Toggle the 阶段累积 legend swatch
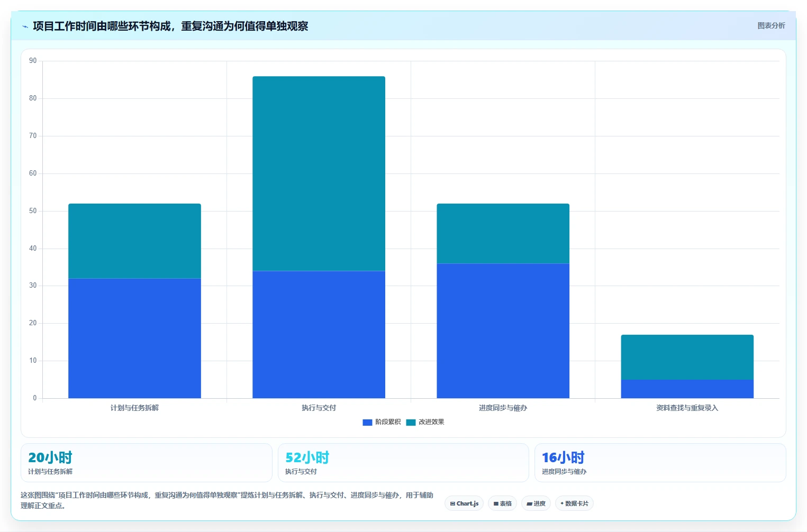The height and width of the screenshot is (532, 807). coord(367,422)
